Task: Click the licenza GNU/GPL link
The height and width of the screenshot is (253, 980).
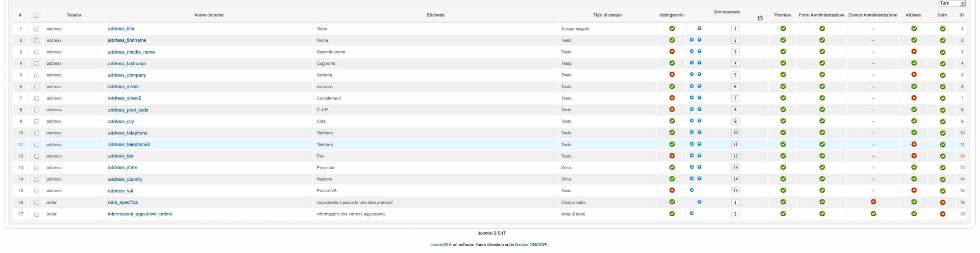Action: [x=532, y=245]
